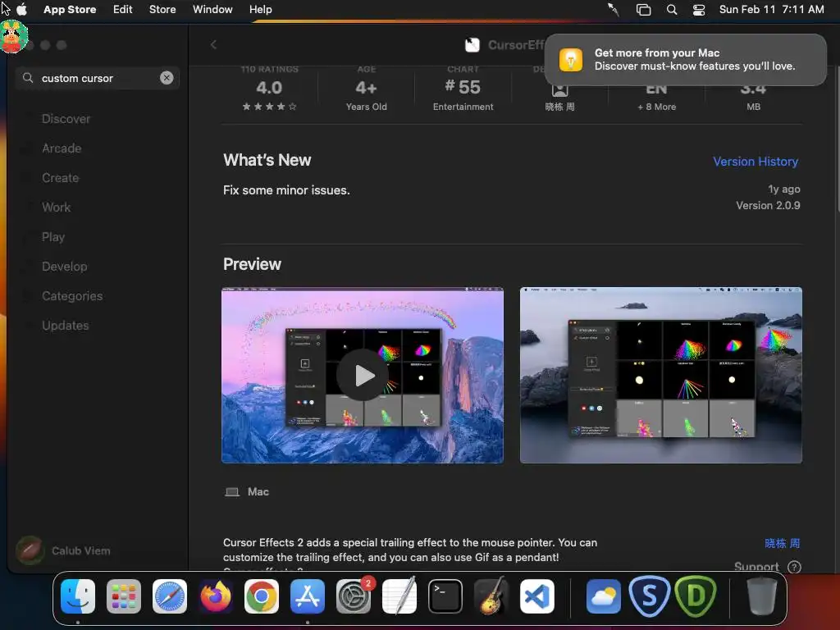Open Visual Studio Code from the dock

(x=536, y=596)
